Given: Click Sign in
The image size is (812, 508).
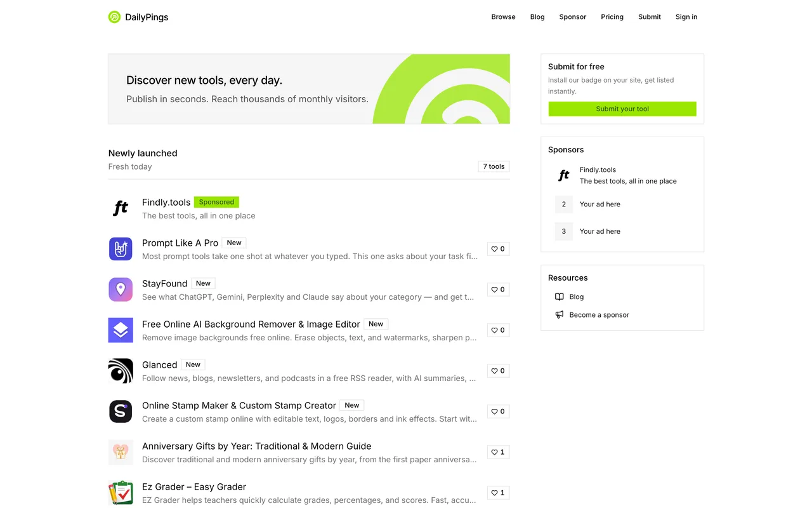Looking at the screenshot, I should click(686, 17).
